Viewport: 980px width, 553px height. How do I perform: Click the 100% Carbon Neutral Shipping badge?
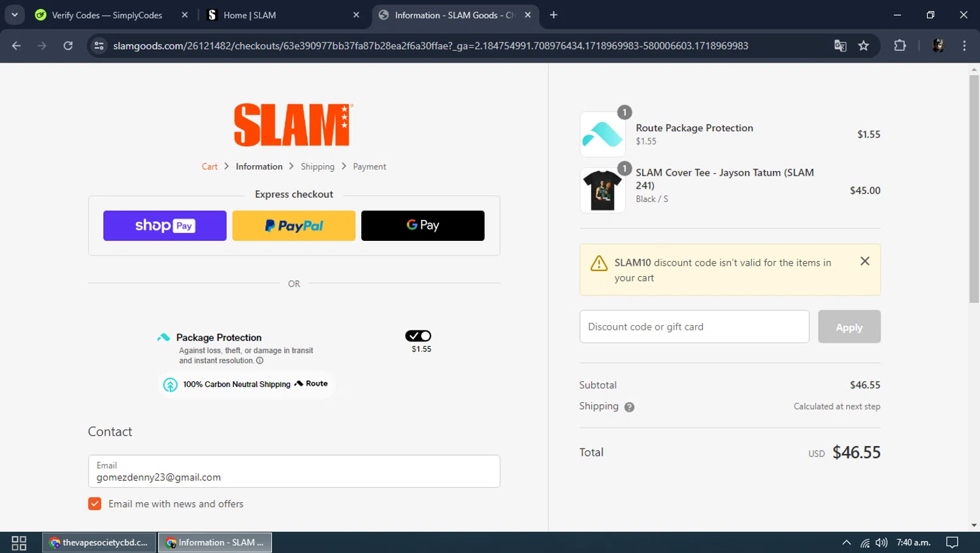(x=246, y=384)
